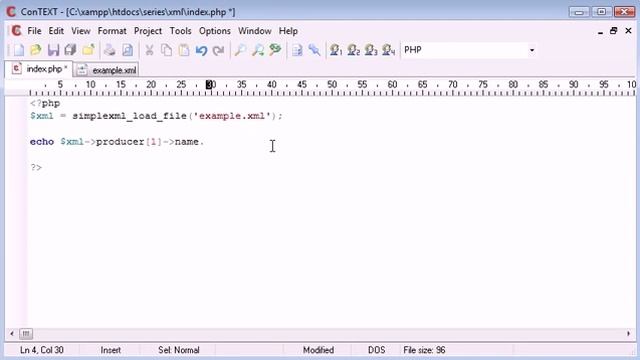Open the Tools menu

[x=180, y=31]
